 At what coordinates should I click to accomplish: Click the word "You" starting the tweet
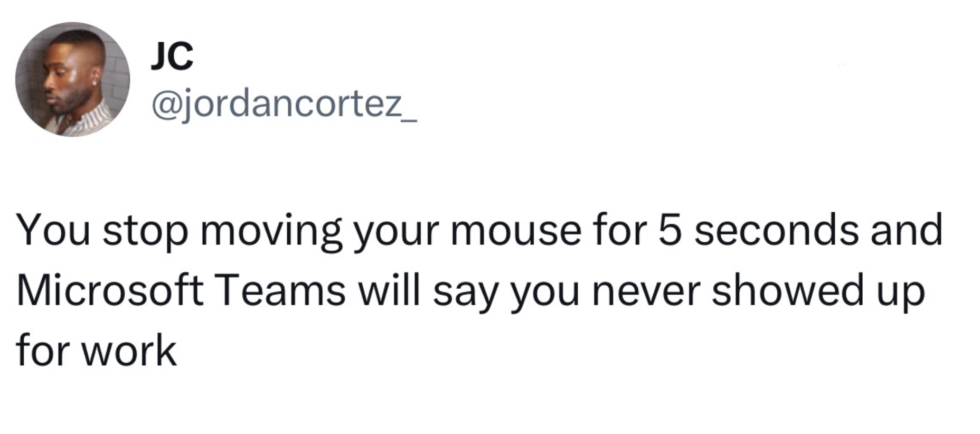53,231
